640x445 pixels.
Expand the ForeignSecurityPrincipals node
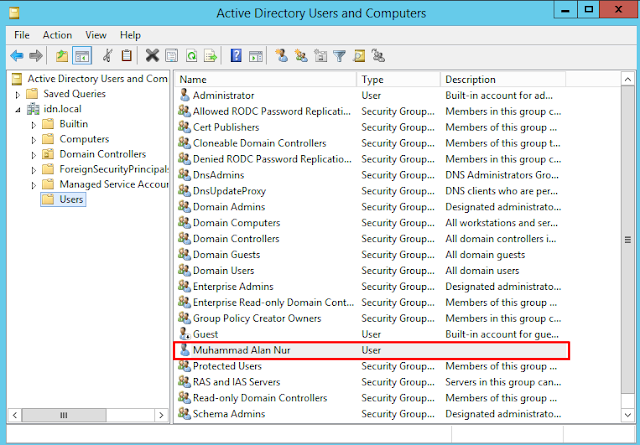point(33,170)
